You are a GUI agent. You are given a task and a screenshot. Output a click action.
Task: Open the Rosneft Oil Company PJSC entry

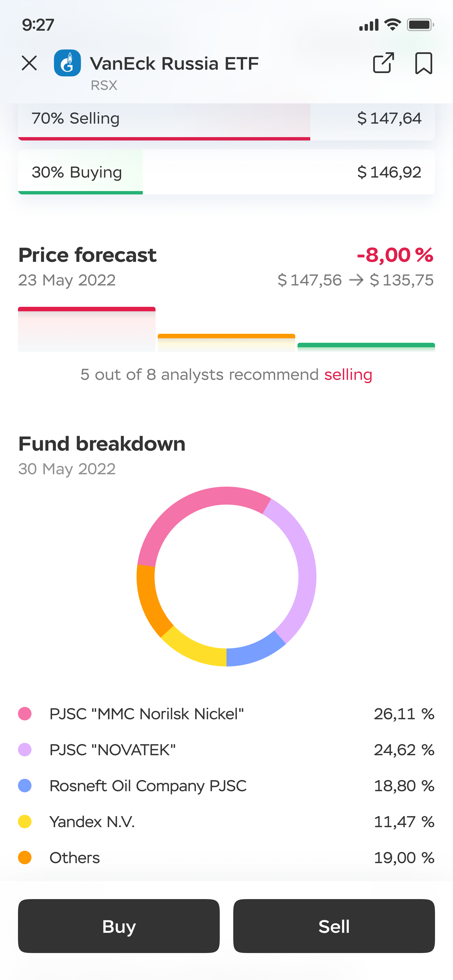click(x=226, y=786)
